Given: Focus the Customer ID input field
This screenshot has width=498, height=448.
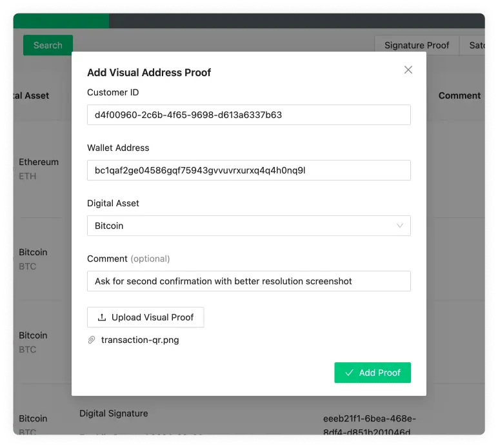Looking at the screenshot, I should 248,115.
